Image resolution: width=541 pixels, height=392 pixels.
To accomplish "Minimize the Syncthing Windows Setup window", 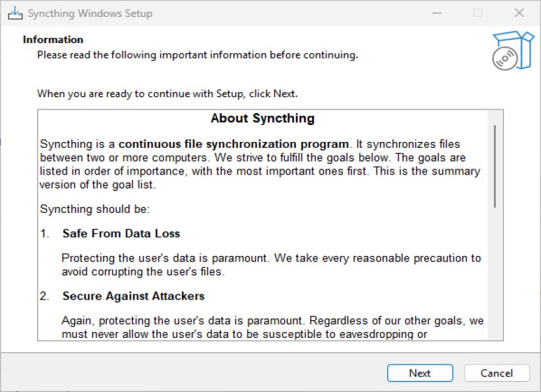I will click(x=437, y=13).
